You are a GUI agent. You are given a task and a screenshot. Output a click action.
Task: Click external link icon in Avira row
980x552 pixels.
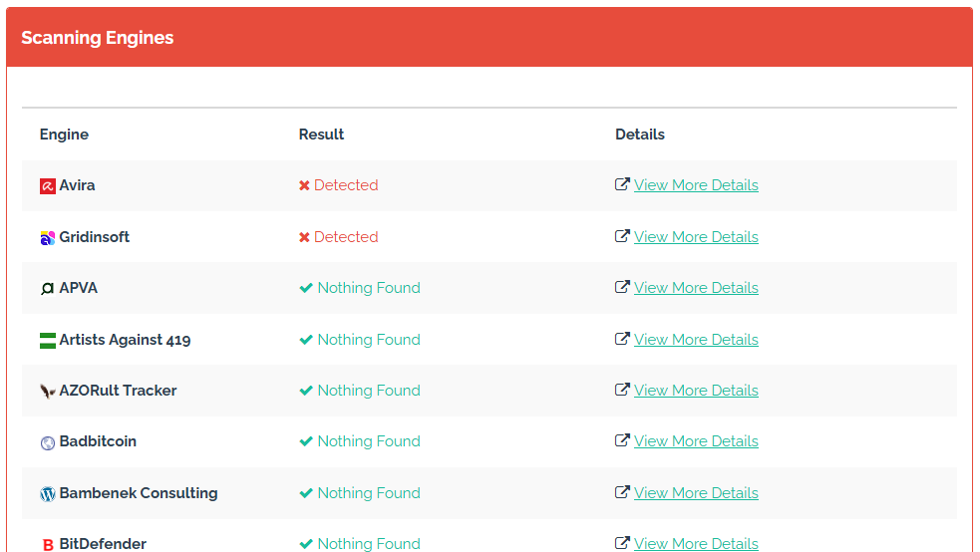pyautogui.click(x=622, y=184)
